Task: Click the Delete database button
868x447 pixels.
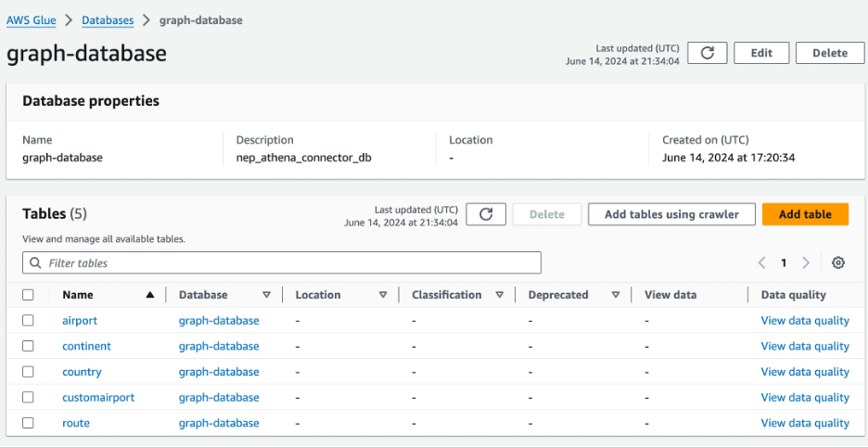Action: (830, 53)
